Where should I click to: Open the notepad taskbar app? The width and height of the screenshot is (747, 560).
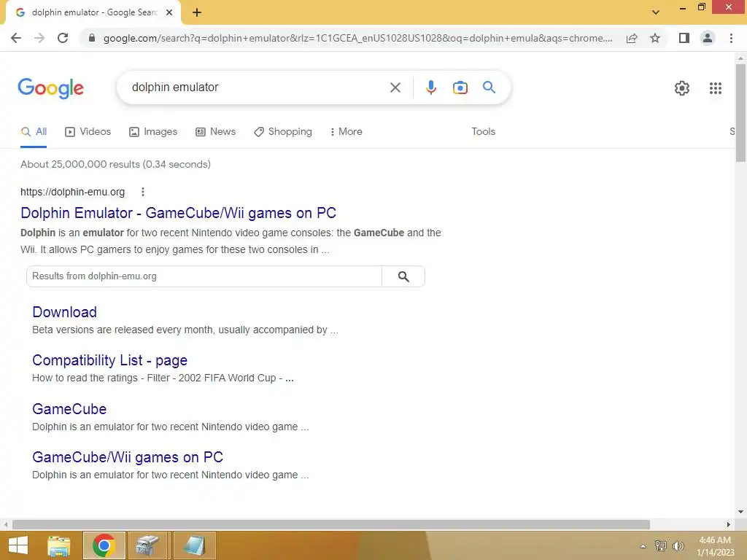pos(194,545)
